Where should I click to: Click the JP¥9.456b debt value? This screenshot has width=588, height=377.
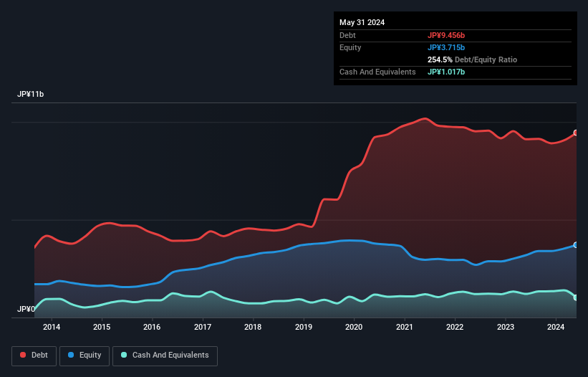pos(446,35)
